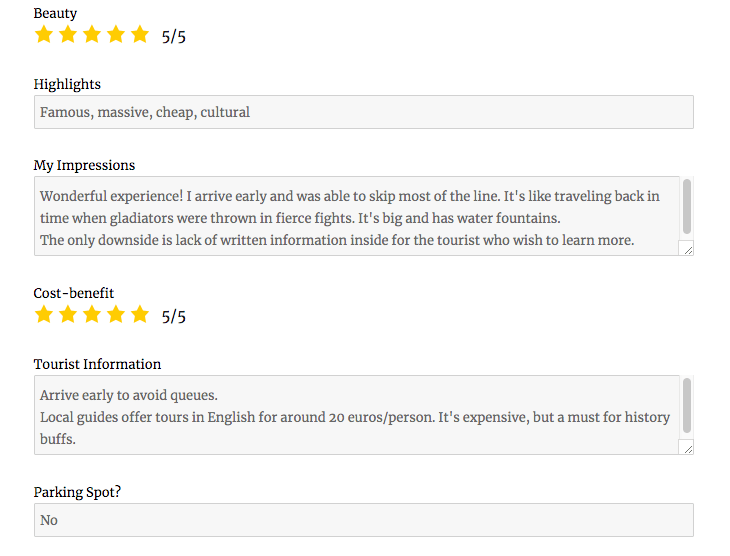Click the first star under Beauty
Image resolution: width=730 pixels, height=556 pixels.
(x=43, y=35)
